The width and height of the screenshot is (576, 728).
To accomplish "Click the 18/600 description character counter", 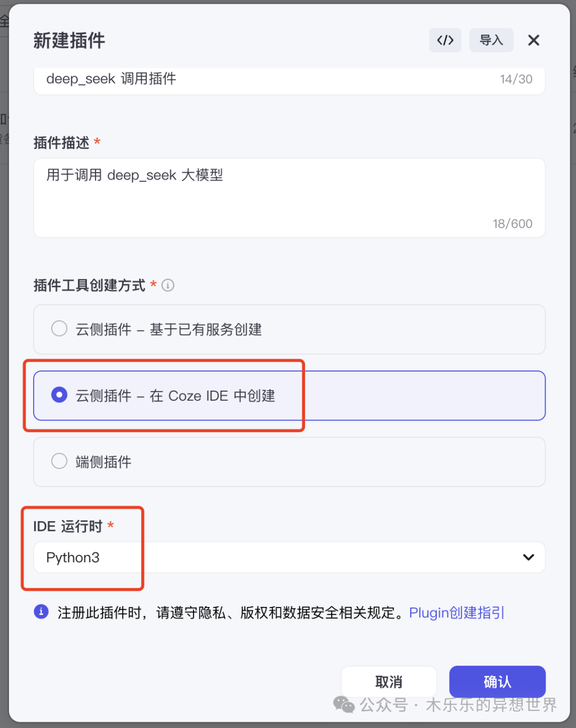I will 512,224.
